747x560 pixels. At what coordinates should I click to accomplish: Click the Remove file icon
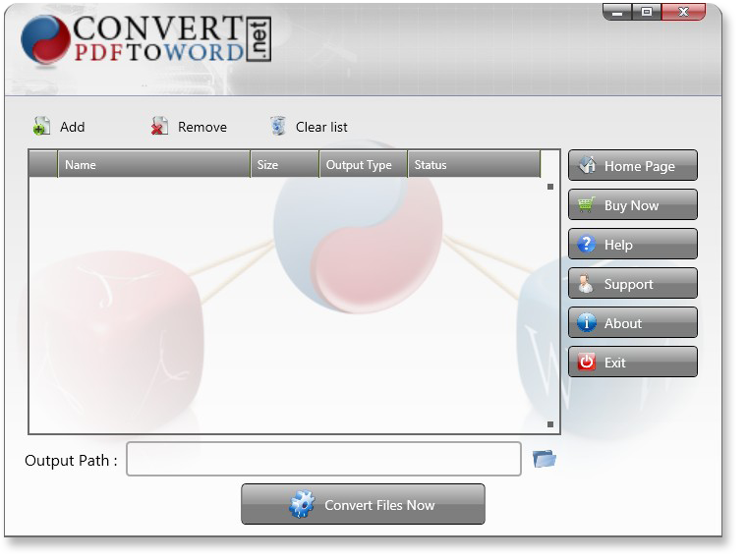(x=159, y=127)
